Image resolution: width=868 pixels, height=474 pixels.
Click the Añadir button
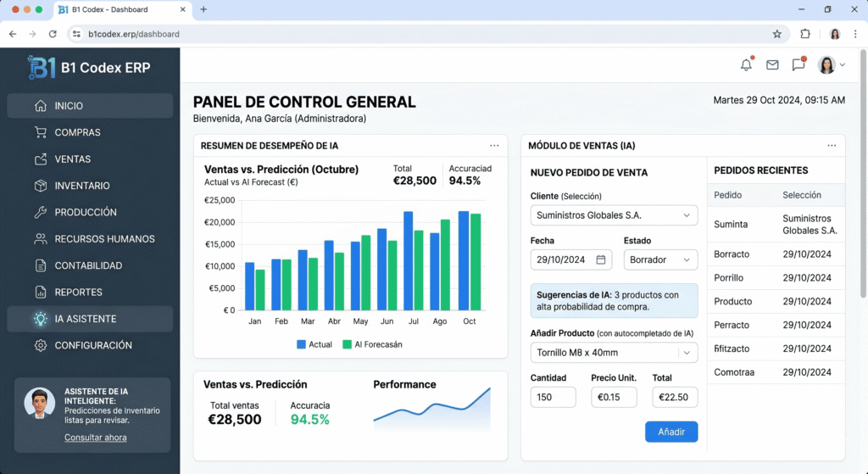coord(671,432)
